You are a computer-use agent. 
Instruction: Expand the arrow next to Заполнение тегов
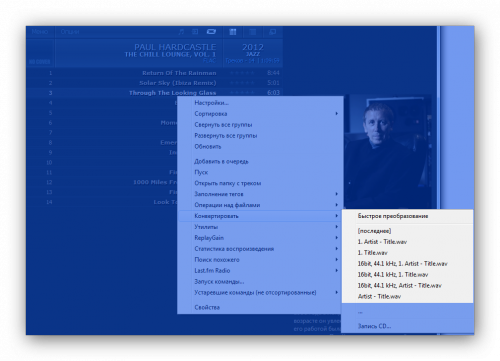pyautogui.click(x=337, y=194)
